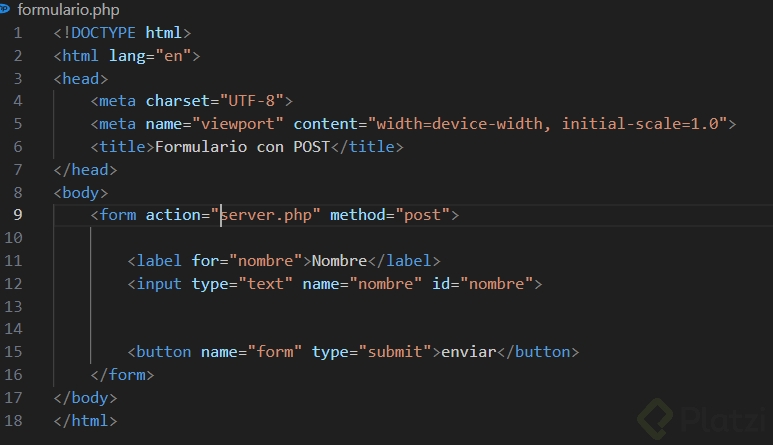Click line number 9 in the gutter

click(17, 215)
